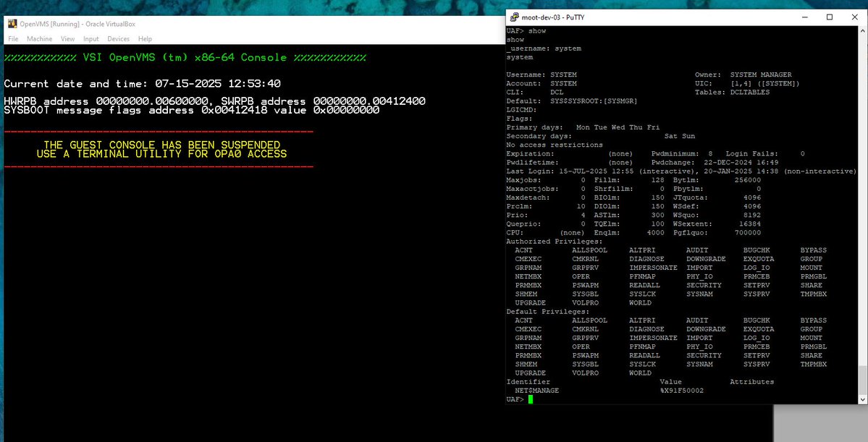
Task: Click 'Enqlm: 4000' value
Action: [x=629, y=233]
